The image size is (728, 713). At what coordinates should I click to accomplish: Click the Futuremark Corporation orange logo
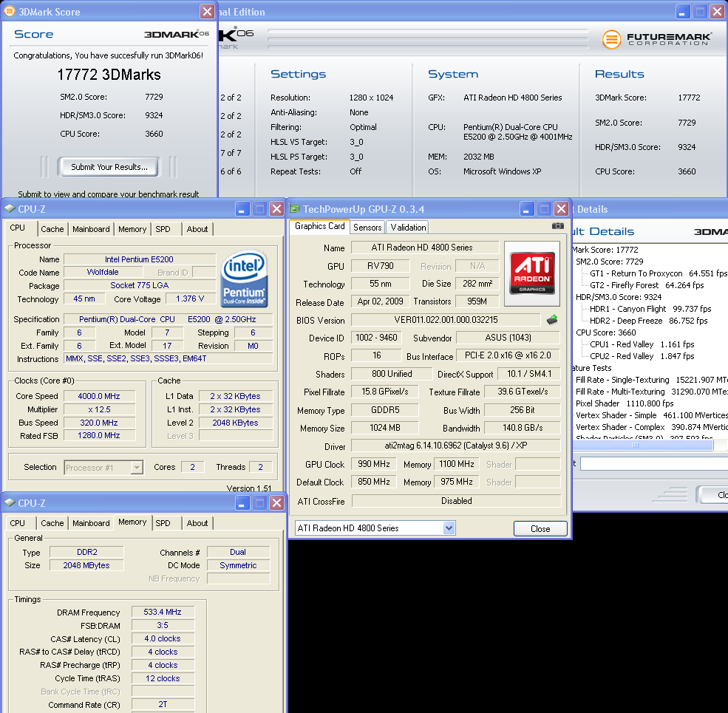click(x=611, y=39)
